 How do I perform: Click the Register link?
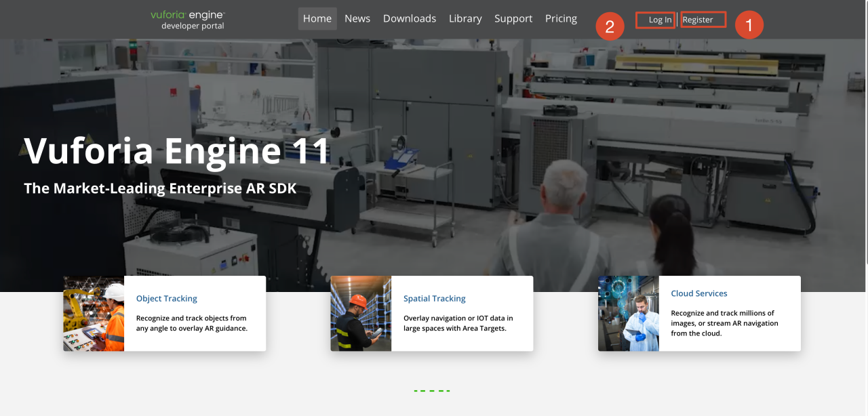(x=698, y=20)
